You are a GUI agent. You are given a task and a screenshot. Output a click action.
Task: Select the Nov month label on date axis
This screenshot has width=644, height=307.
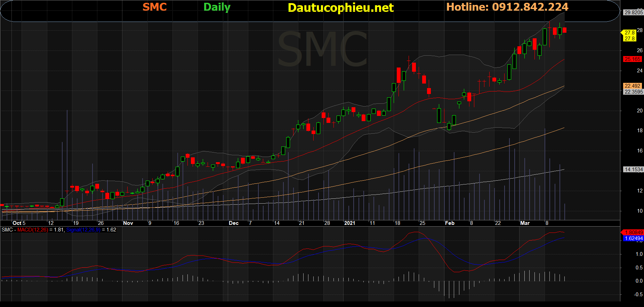(x=128, y=223)
